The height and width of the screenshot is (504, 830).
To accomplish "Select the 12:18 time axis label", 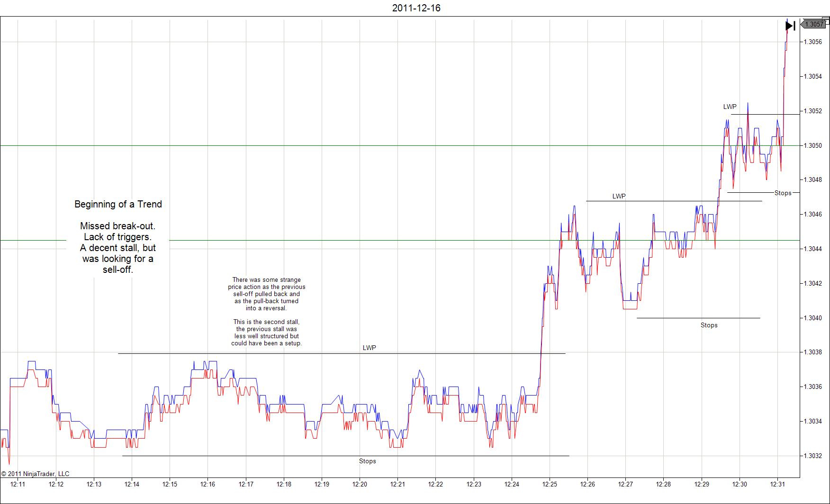I will [284, 484].
